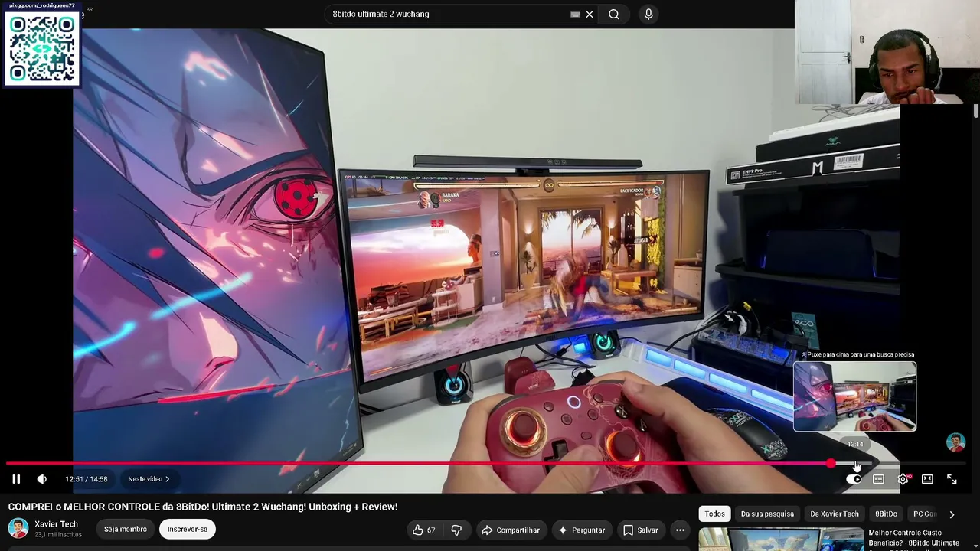The width and height of the screenshot is (980, 551).
Task: Start voice search with microphone
Action: pos(648,14)
